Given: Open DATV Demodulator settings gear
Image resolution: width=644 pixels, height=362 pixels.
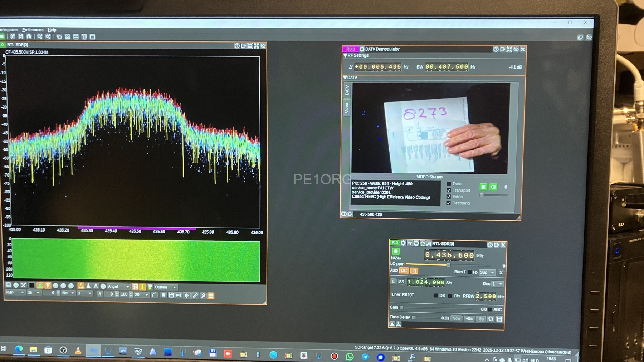Looking at the screenshot, I should coord(362,49).
